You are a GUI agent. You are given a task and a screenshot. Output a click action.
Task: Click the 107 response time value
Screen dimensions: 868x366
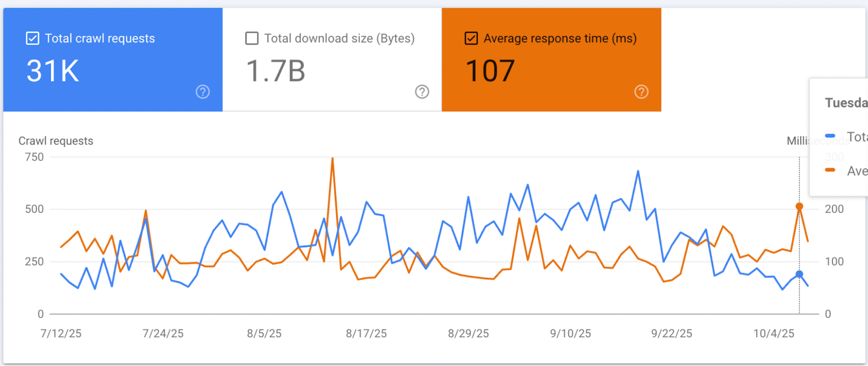(x=490, y=71)
